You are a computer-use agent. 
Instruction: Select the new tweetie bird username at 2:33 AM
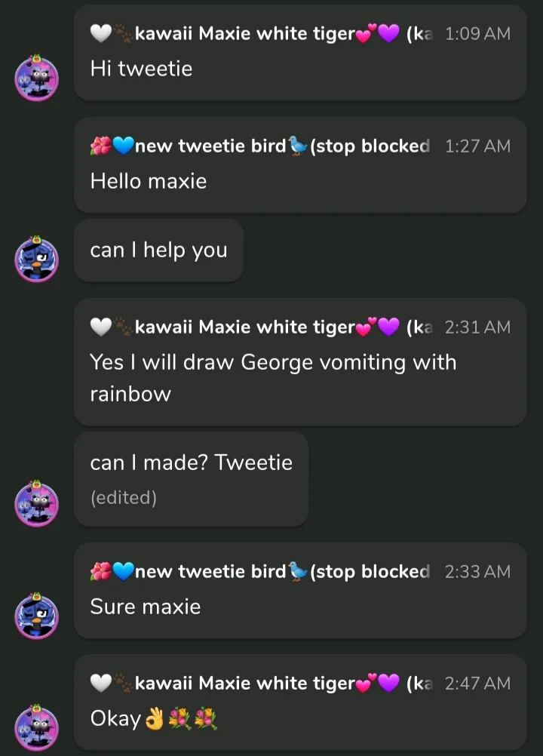[x=210, y=572]
